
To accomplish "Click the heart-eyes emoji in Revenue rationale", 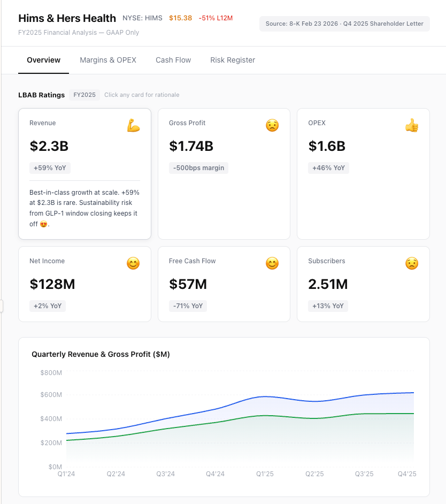I will [43, 224].
